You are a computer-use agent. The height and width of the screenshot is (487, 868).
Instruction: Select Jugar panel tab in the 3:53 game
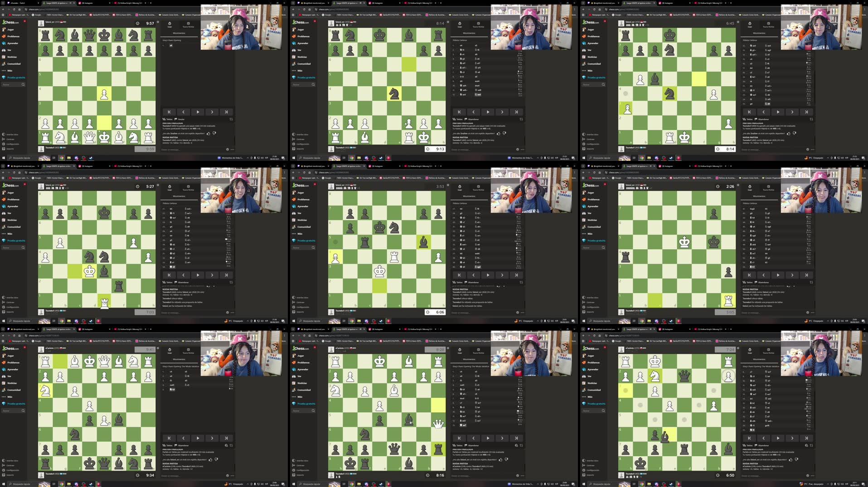click(460, 188)
